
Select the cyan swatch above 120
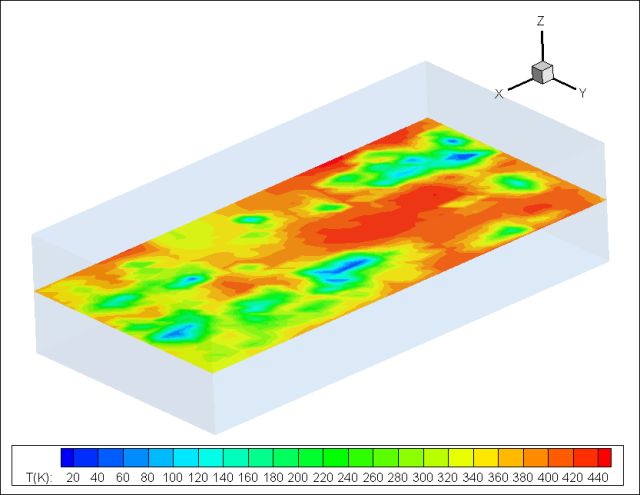[x=198, y=457]
